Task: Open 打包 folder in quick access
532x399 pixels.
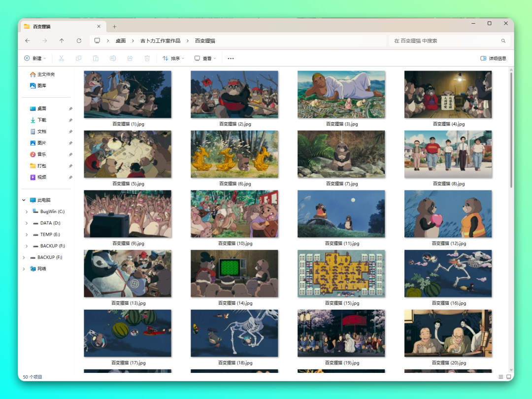Action: pos(38,166)
